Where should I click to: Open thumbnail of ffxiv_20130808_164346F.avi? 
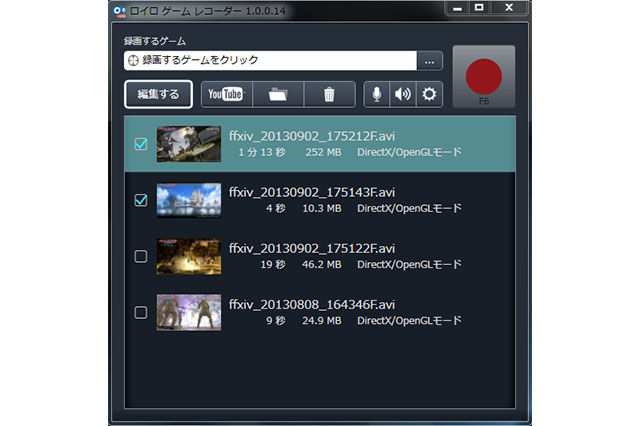pyautogui.click(x=189, y=313)
